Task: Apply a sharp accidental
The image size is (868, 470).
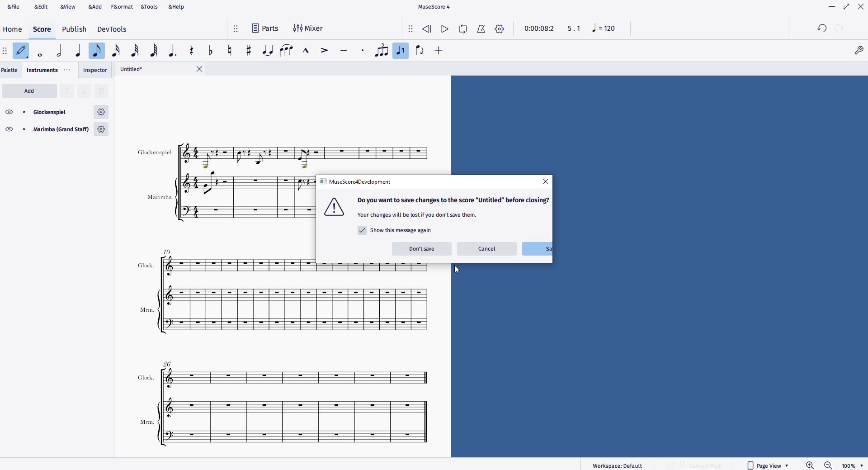Action: (248, 51)
